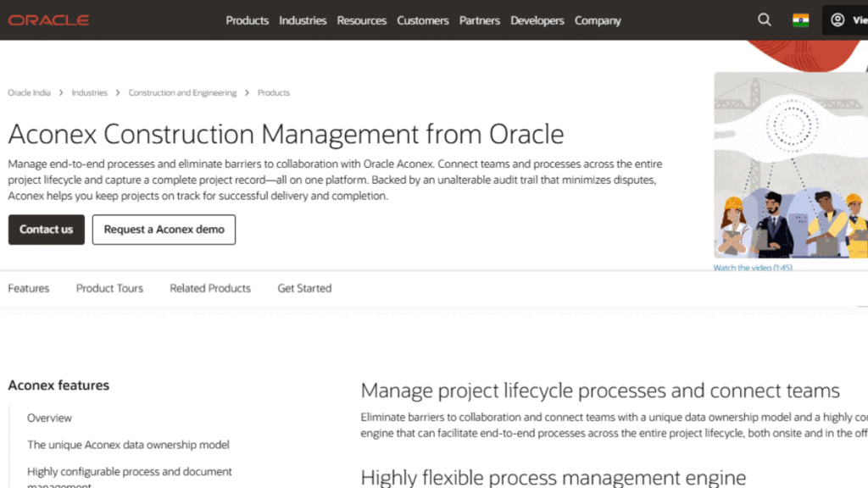868x488 pixels.
Task: Play the construction workers video thumbnail
Action: point(790,165)
